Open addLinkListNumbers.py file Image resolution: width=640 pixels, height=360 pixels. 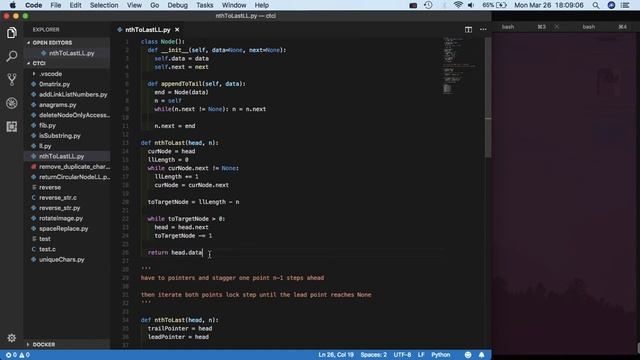(73, 94)
